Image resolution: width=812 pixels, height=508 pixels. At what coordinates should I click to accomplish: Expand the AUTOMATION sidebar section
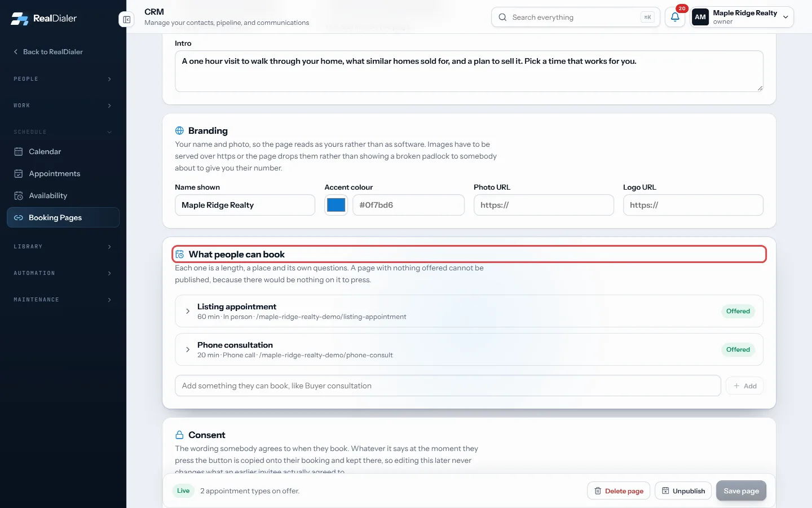pos(63,273)
